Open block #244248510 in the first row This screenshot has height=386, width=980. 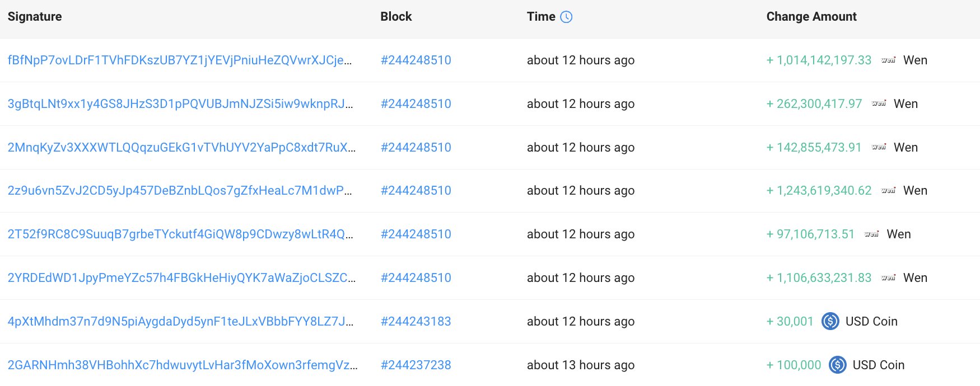(416, 60)
